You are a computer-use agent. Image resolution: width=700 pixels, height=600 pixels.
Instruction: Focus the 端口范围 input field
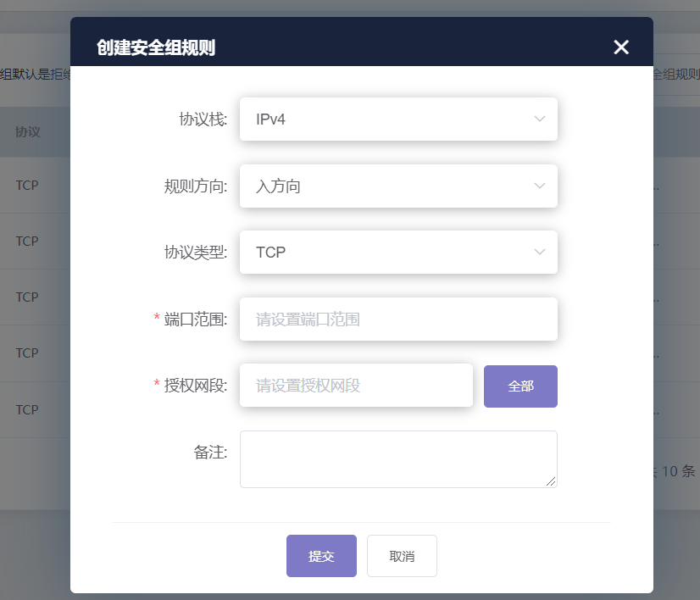(x=398, y=319)
